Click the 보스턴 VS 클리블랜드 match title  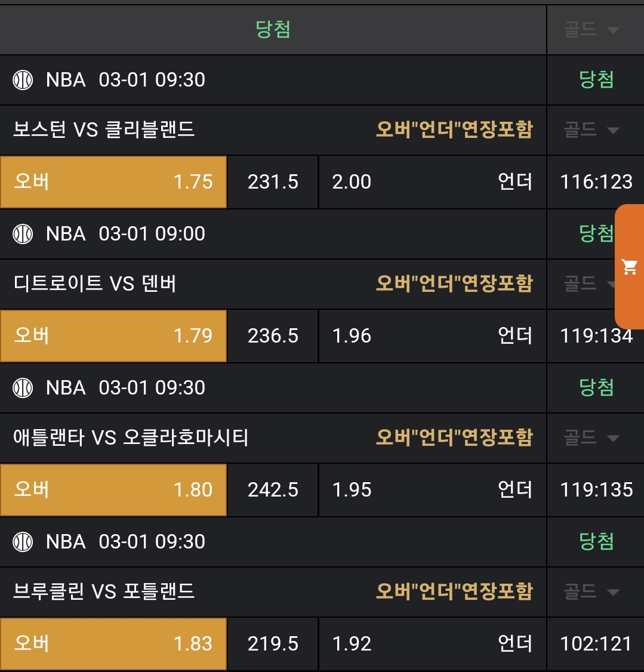point(104,130)
